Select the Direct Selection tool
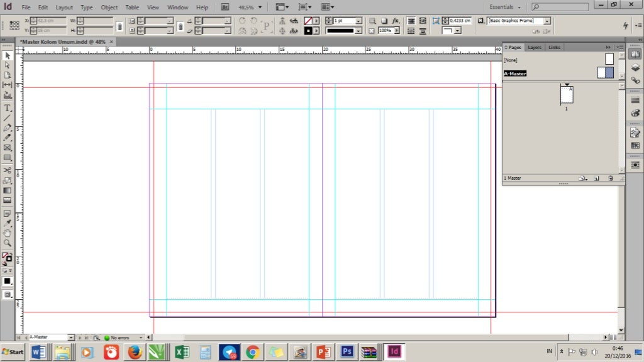The width and height of the screenshot is (644, 362). click(x=8, y=65)
